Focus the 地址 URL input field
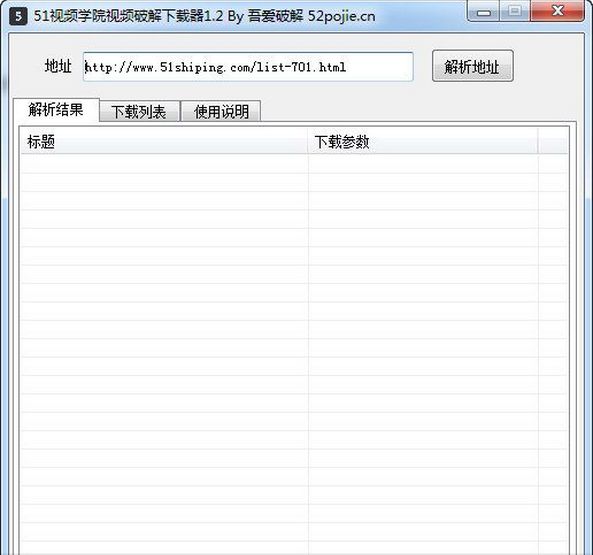The width and height of the screenshot is (593, 555). click(x=248, y=67)
